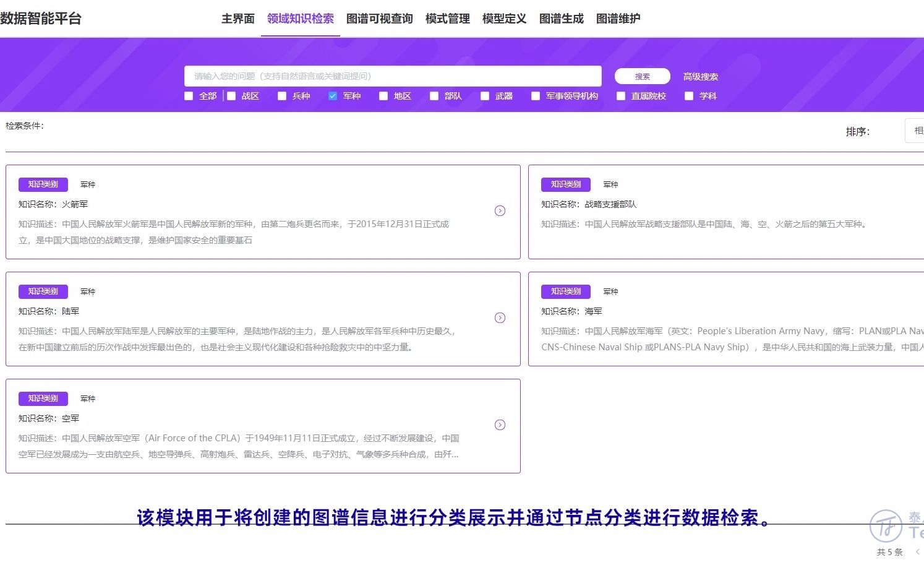Click the 共 5 条 total count

889,552
